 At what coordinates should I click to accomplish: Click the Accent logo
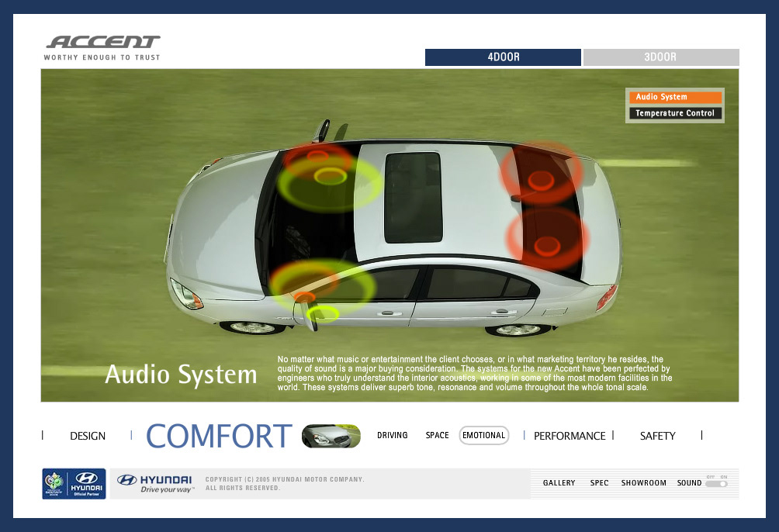click(103, 42)
